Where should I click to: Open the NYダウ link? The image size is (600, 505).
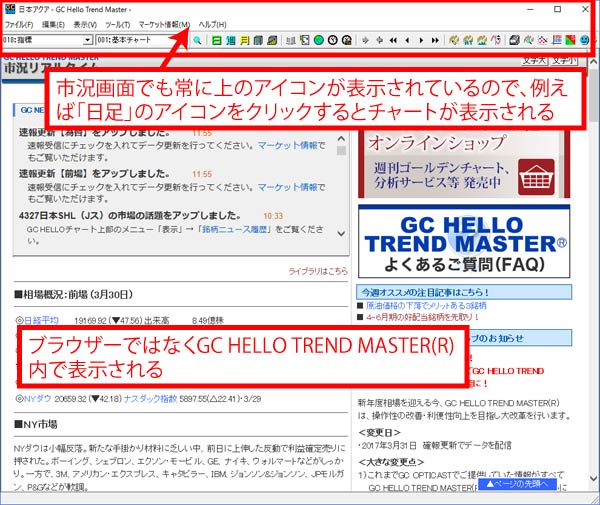[37, 399]
